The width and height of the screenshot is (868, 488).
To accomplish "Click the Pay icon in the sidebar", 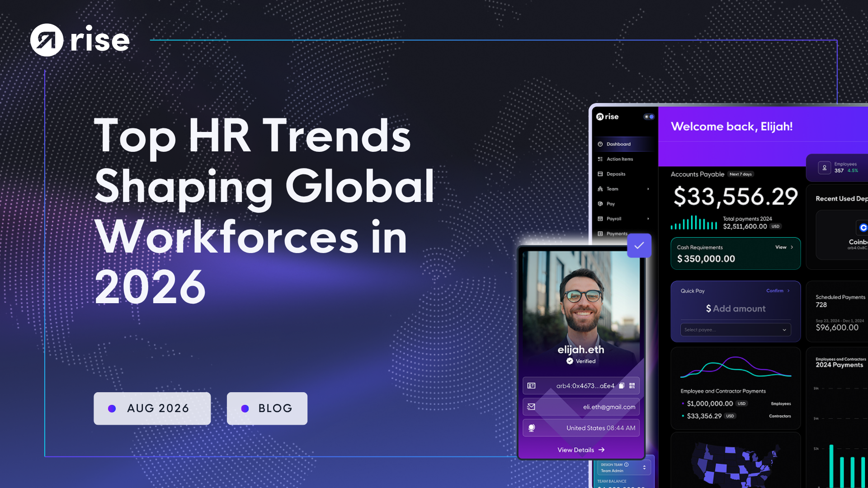I will pos(600,204).
